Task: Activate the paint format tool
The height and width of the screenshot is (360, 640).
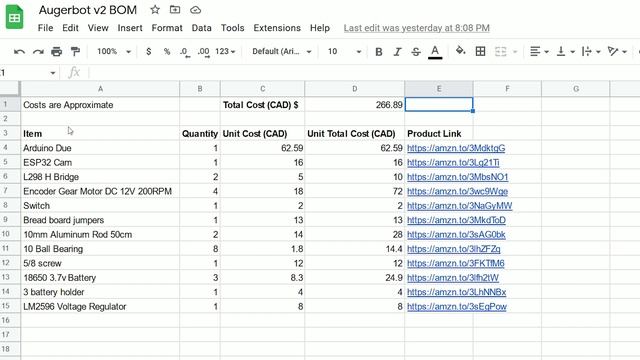Action: click(x=75, y=51)
